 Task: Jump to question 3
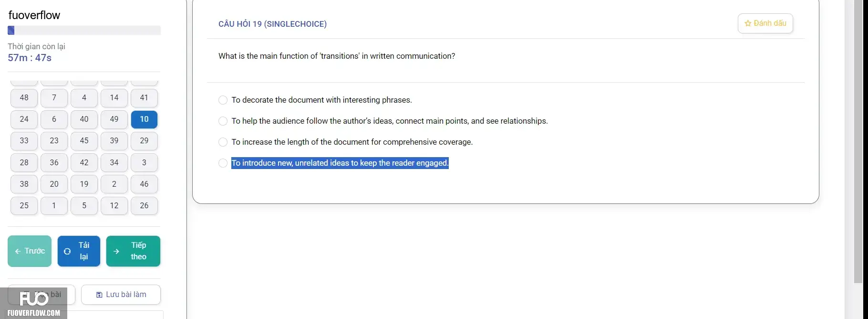point(144,163)
